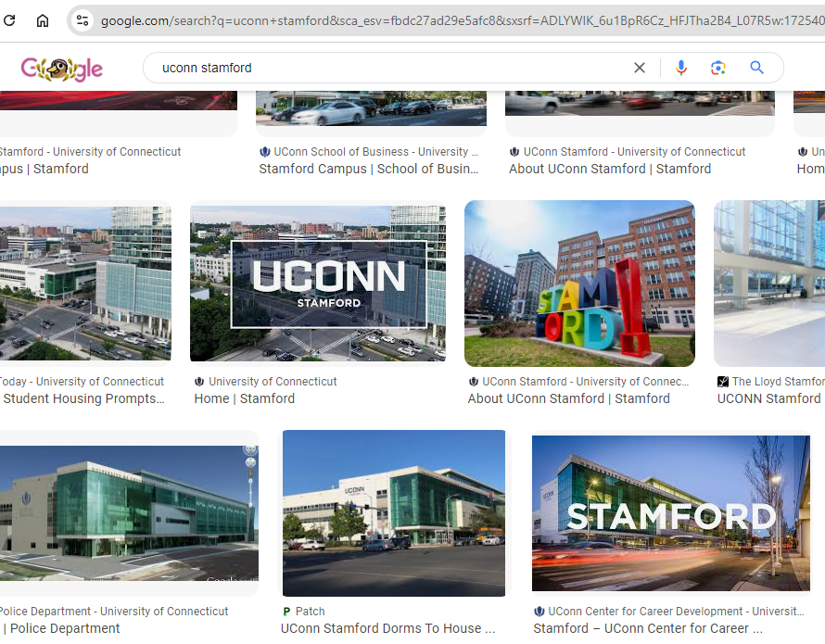Open '| Police Department' result title
This screenshot has height=644, width=825.
pos(61,629)
